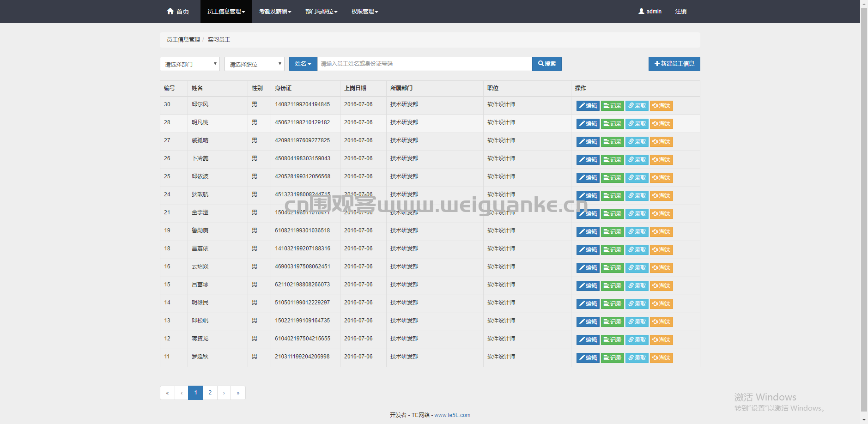
Task: Click 录取 for employee 明凡桃
Action: [637, 124]
